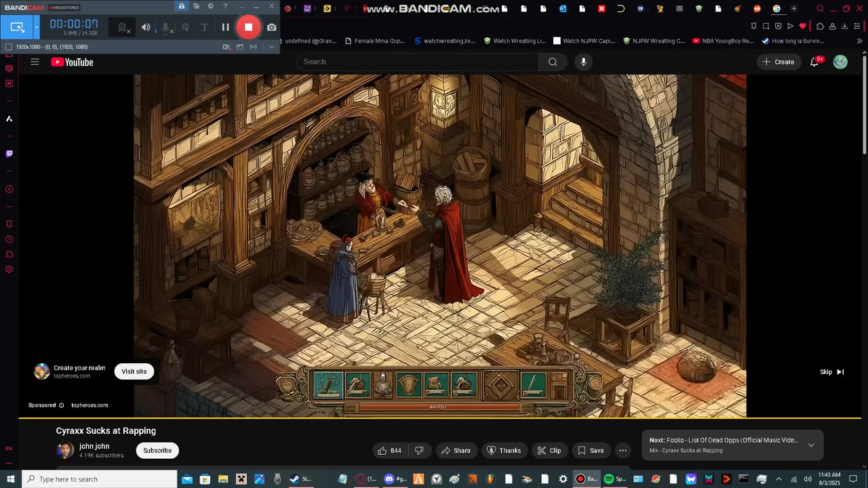
Task: Open Bandicam video recordings list icon
Action: [x=226, y=47]
